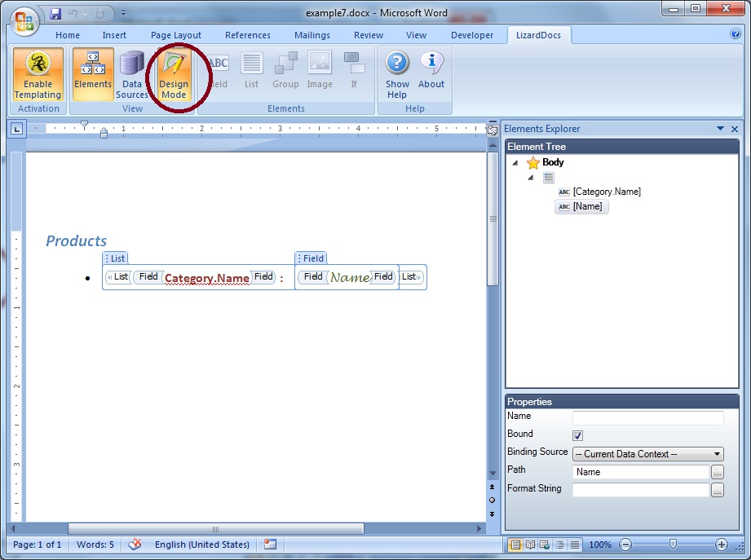Click the Office button orb

24,22
